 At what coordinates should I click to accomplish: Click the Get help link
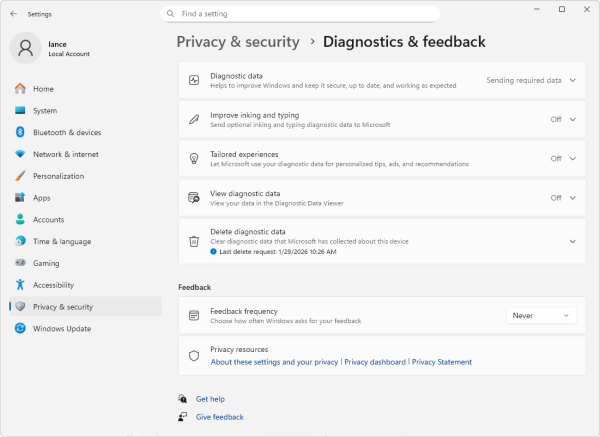tap(210, 399)
